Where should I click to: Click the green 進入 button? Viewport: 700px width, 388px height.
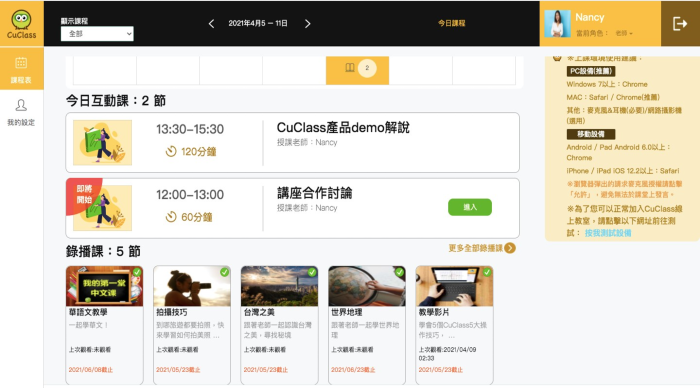pos(470,207)
